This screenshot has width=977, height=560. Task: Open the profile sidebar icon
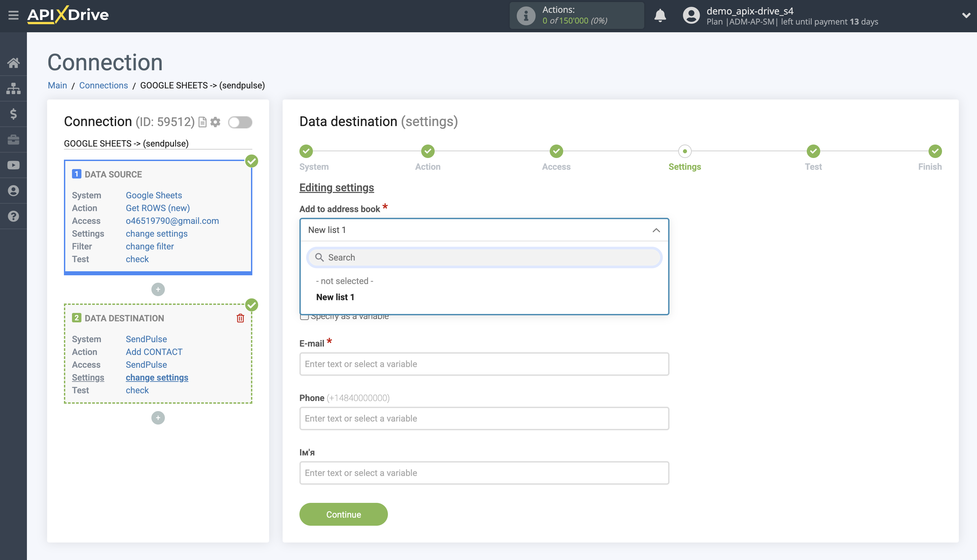[13, 191]
